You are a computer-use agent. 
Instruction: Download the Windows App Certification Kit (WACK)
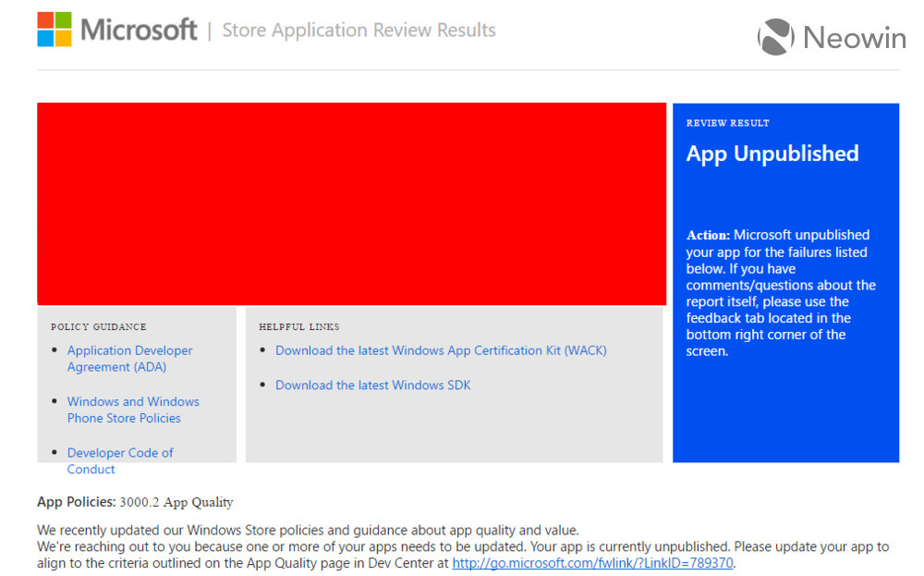point(441,350)
